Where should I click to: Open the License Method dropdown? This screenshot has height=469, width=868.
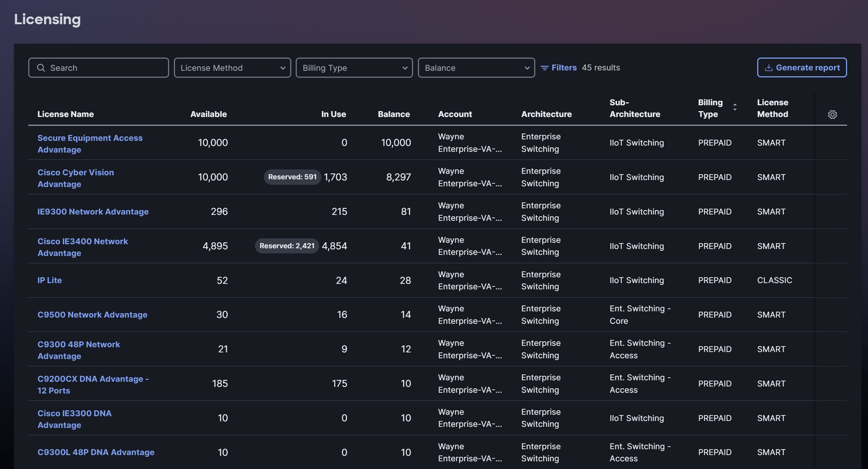tap(232, 68)
